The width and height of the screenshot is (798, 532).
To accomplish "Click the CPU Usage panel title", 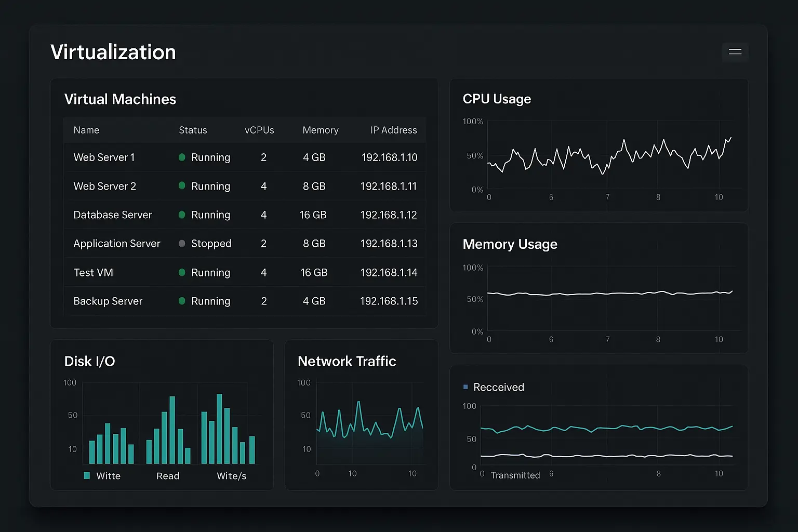I will tap(497, 99).
